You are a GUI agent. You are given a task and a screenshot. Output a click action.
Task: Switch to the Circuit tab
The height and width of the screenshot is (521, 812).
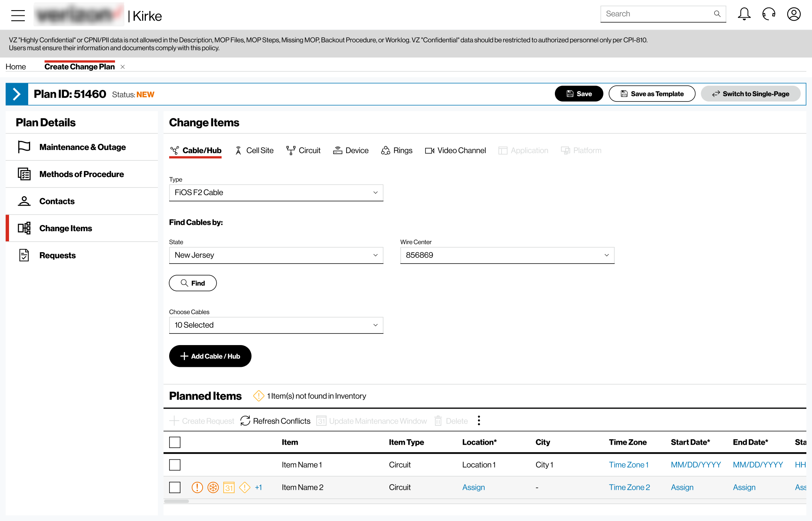303,151
